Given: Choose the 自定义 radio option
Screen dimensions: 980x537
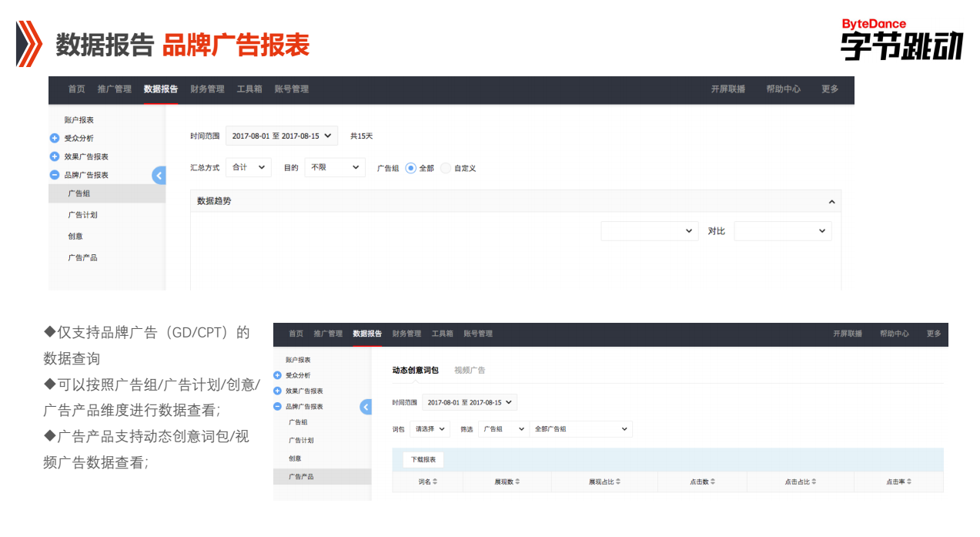Looking at the screenshot, I should 446,168.
